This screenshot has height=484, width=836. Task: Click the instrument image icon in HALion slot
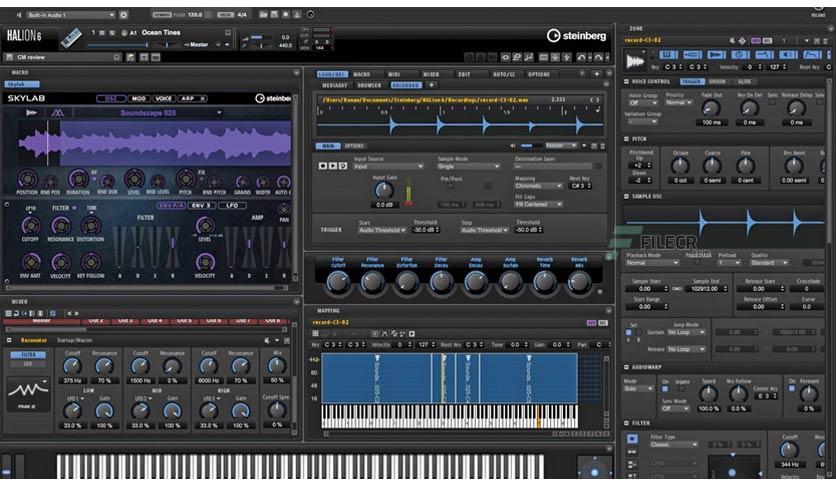click(70, 38)
